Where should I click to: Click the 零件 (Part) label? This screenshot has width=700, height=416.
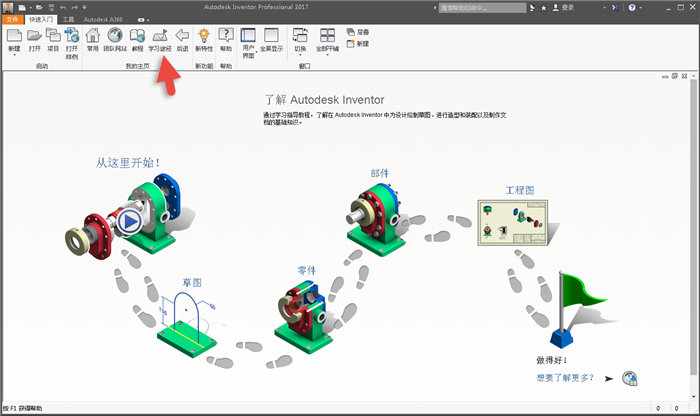(x=307, y=270)
